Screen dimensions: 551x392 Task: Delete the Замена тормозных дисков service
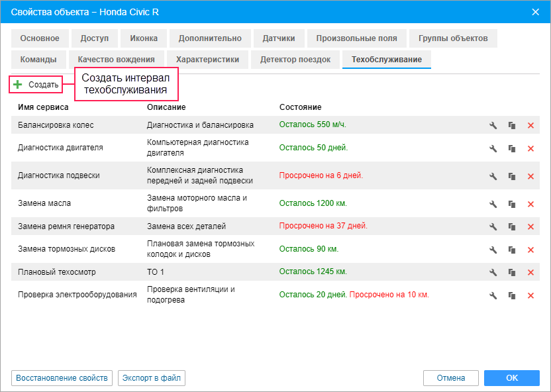tap(530, 250)
